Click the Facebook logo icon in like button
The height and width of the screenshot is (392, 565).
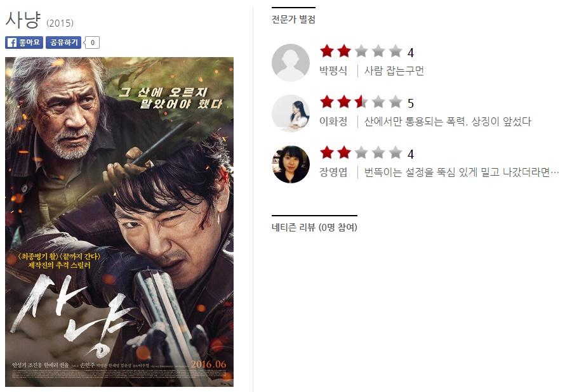click(x=12, y=42)
